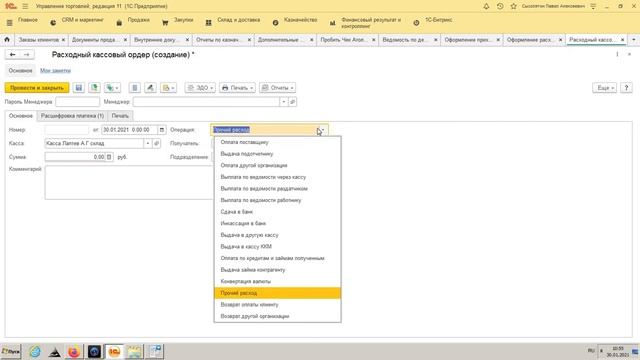
Task: Expand the ЭДО dropdown button
Action: point(200,88)
